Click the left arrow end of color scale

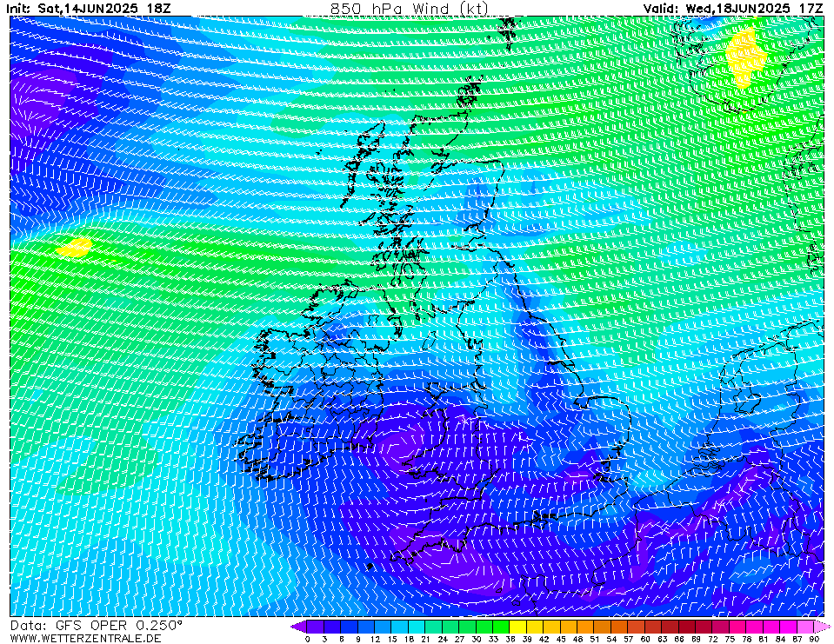click(299, 627)
